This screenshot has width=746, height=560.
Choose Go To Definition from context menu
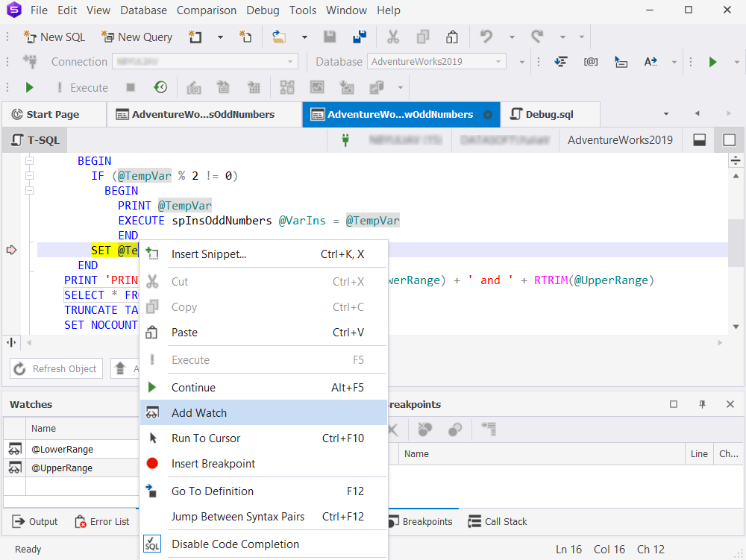[263, 491]
